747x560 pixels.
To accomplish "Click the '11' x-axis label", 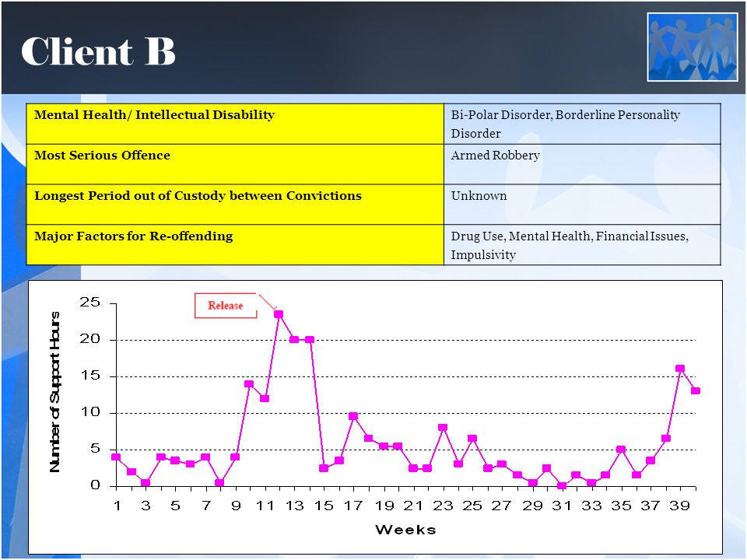I will pyautogui.click(x=265, y=506).
